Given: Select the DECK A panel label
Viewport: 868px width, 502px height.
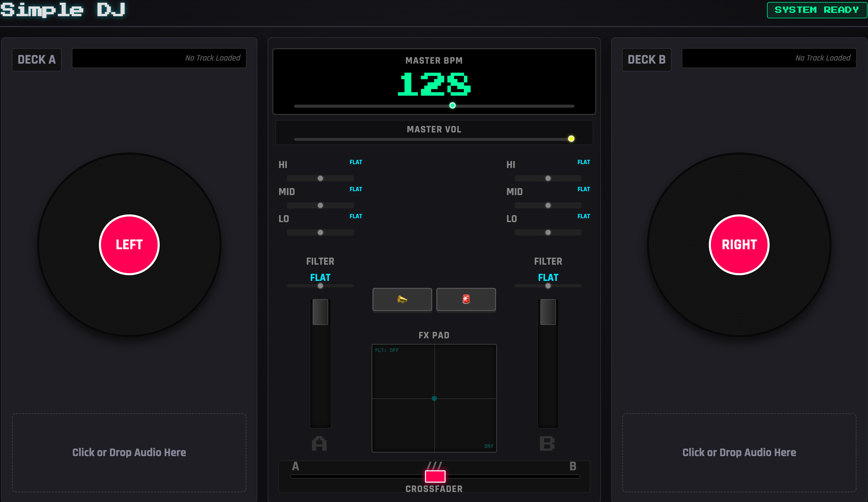Looking at the screenshot, I should click(x=37, y=59).
